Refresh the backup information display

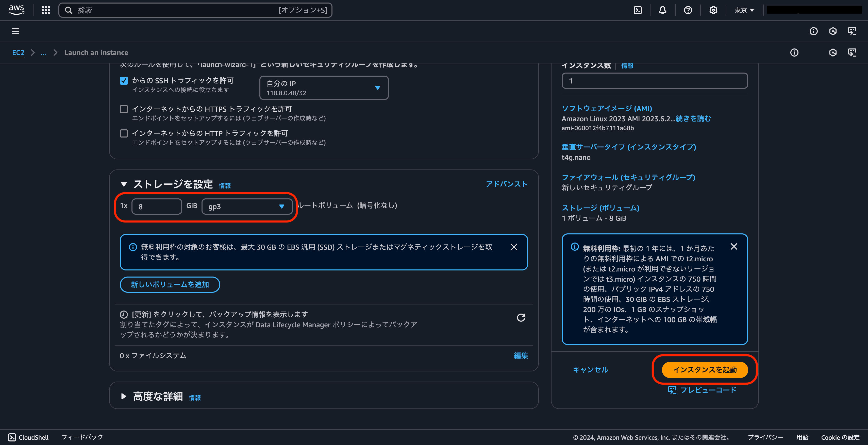click(x=521, y=318)
